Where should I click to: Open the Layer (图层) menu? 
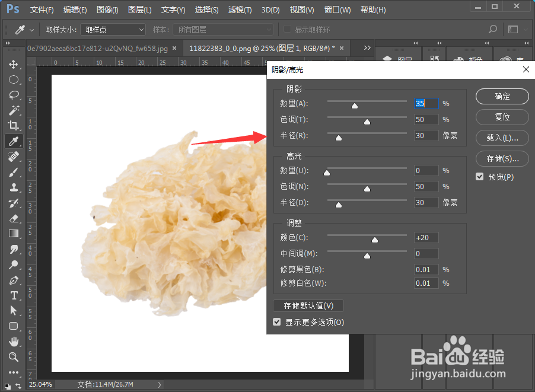coord(139,10)
